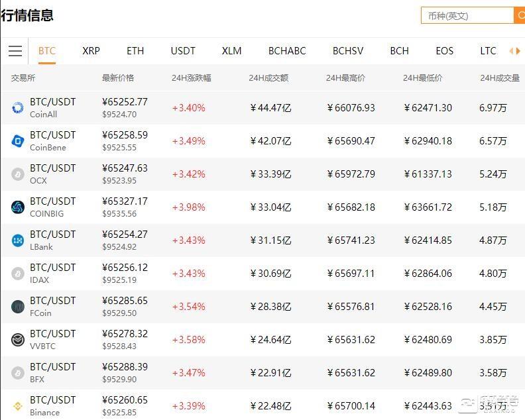Switch to the ETH tab
Image resolution: width=525 pixels, height=420 pixels.
coord(135,51)
